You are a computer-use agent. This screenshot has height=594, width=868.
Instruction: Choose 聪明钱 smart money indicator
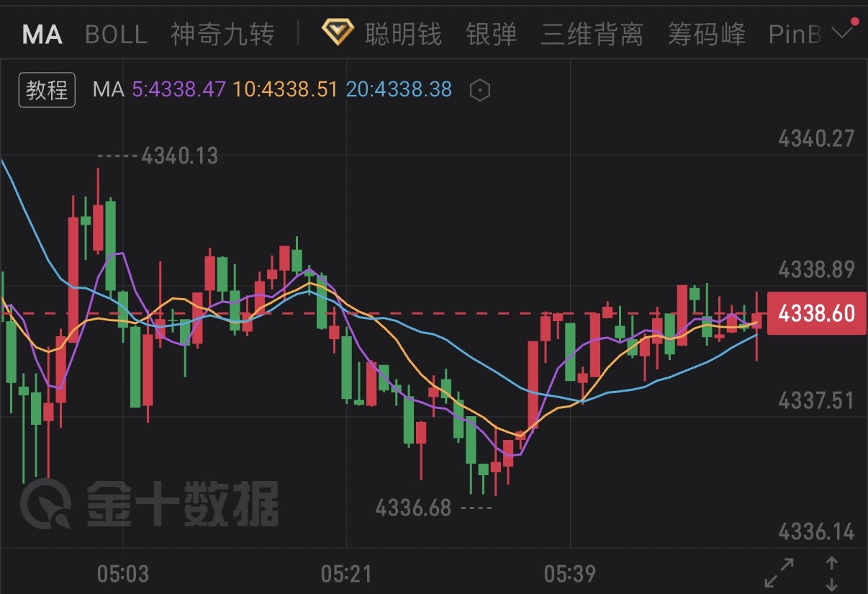pos(403,34)
